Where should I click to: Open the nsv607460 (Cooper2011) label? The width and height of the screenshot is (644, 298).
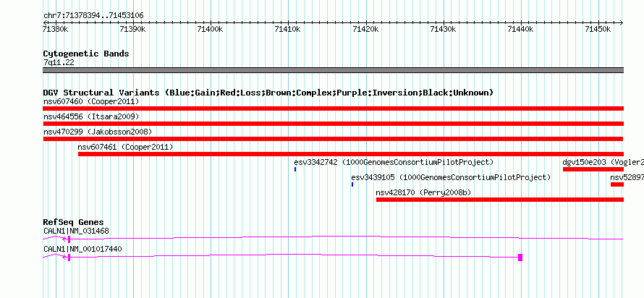point(91,101)
